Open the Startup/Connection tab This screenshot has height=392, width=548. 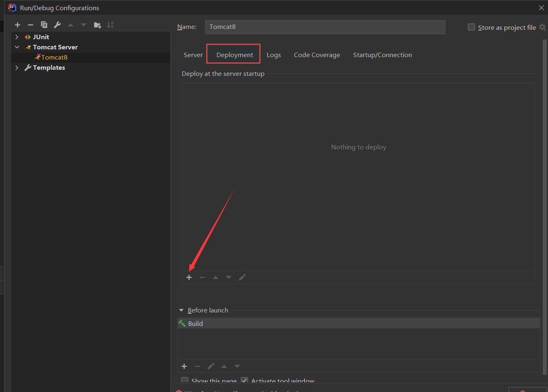(x=383, y=55)
